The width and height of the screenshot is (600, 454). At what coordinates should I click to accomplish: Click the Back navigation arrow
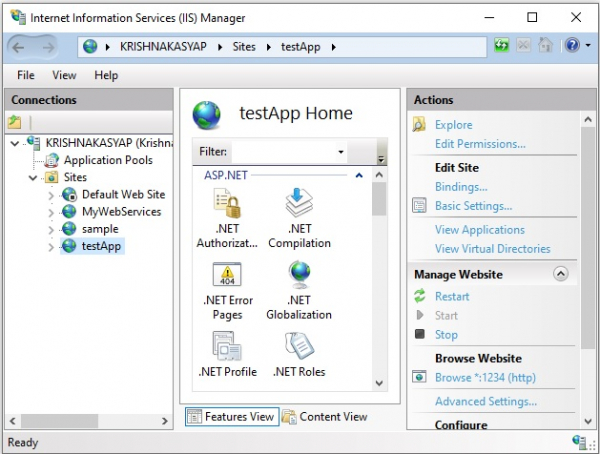coord(18,47)
